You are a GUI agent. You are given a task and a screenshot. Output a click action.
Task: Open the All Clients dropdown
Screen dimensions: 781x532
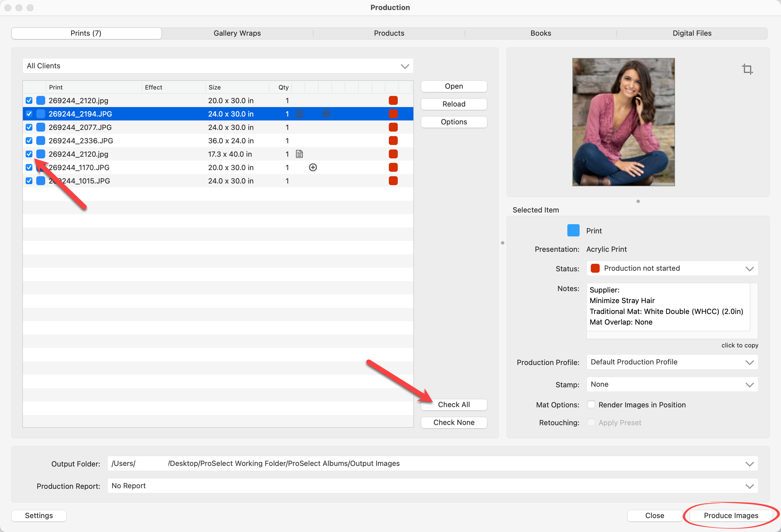(x=218, y=66)
